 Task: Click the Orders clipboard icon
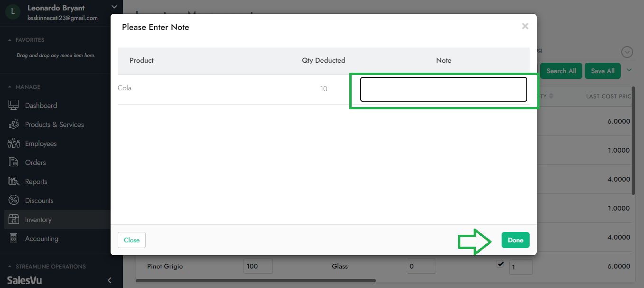(x=14, y=163)
